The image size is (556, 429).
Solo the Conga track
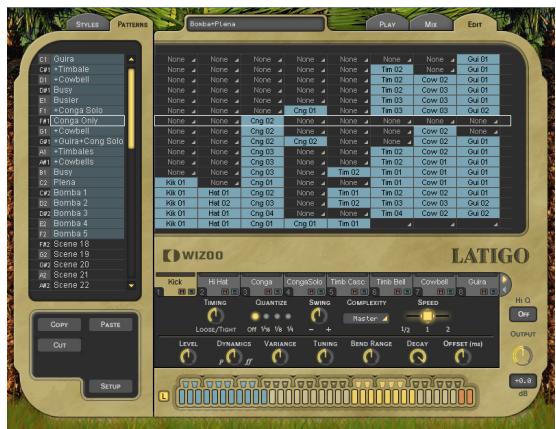pos(278,292)
